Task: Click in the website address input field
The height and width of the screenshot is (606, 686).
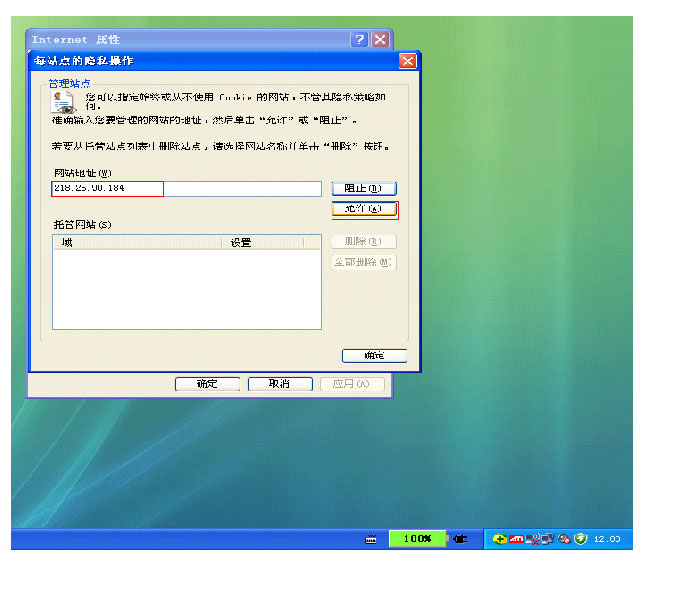Action: [x=186, y=189]
